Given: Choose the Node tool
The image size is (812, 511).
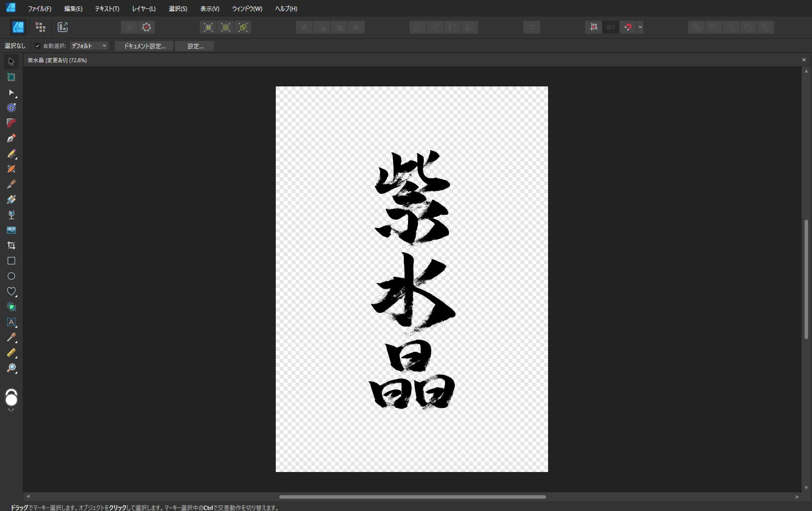Looking at the screenshot, I should point(11,92).
